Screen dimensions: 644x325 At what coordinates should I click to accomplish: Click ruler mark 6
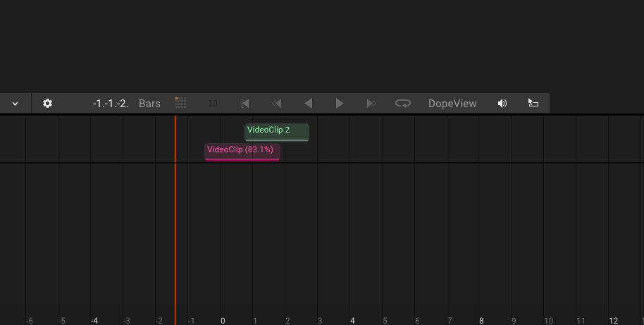[x=417, y=321]
